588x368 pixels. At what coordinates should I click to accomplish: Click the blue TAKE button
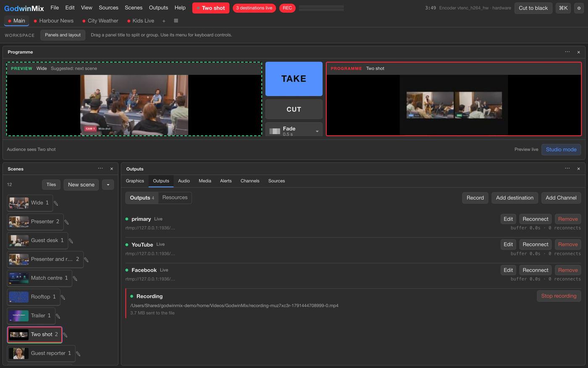[x=294, y=79]
